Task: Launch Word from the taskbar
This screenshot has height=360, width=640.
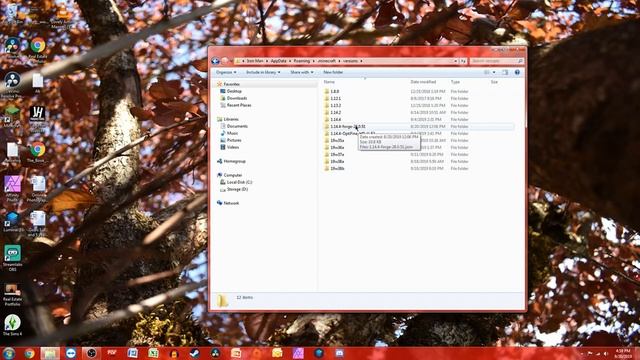Action: coord(132,353)
